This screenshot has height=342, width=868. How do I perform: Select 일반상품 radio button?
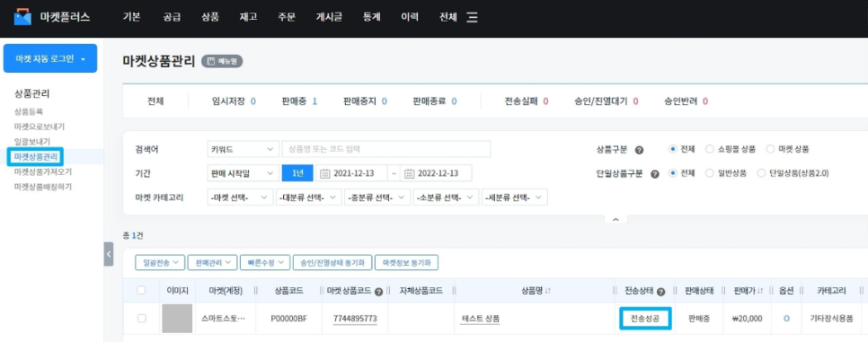click(709, 173)
